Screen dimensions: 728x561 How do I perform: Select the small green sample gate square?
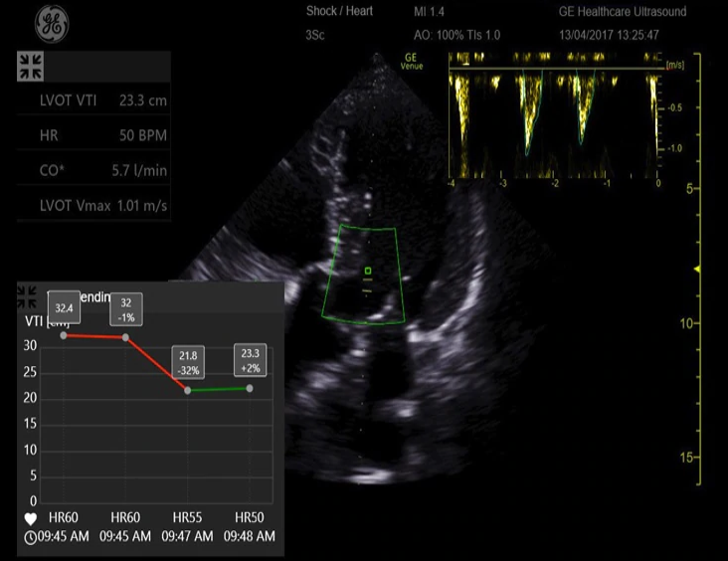click(x=368, y=271)
